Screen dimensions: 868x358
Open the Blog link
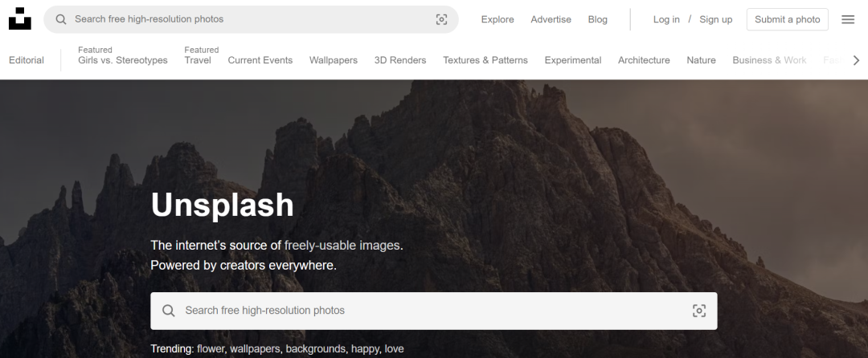click(x=597, y=19)
